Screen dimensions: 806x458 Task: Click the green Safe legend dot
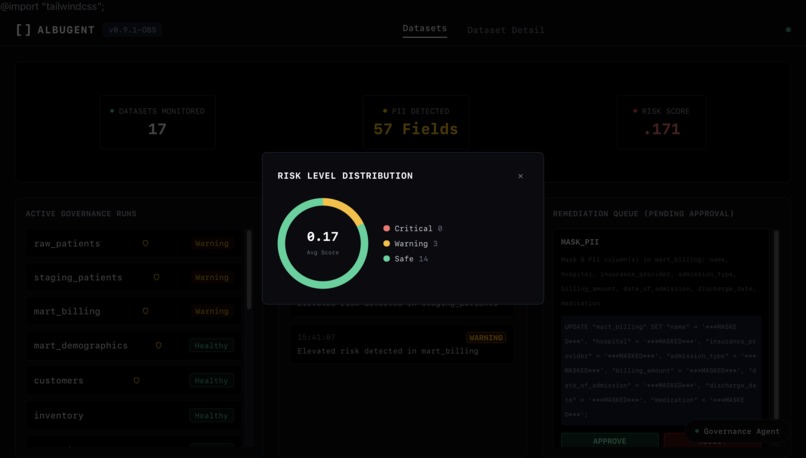[x=387, y=259]
